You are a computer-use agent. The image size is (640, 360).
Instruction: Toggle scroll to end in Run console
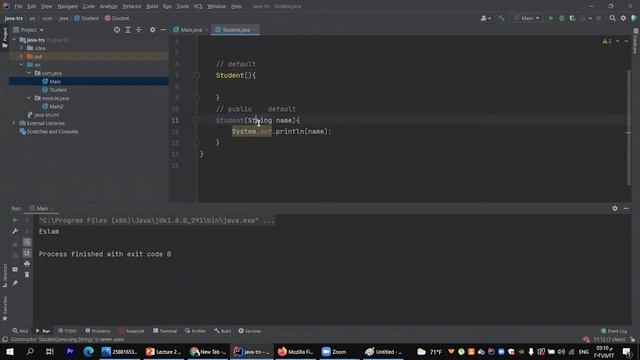27,253
